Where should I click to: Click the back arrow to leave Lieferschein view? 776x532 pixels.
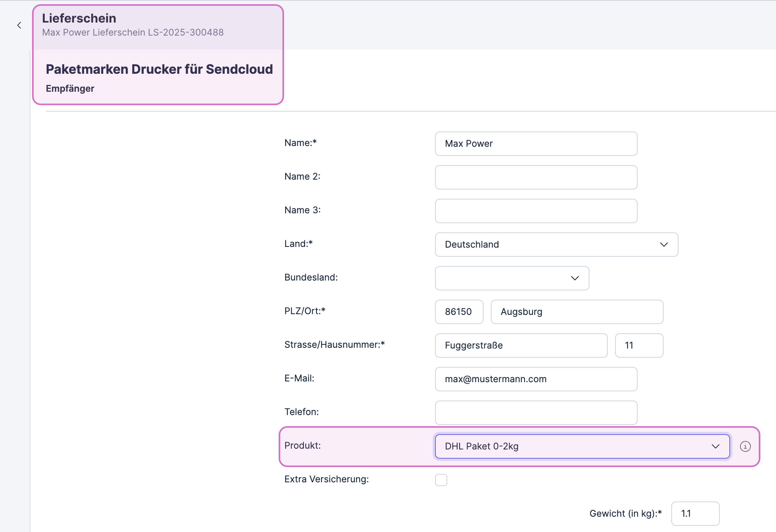click(19, 25)
